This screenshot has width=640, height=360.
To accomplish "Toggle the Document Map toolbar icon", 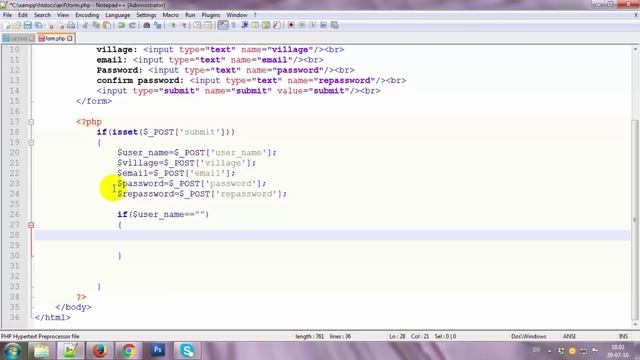I will tap(266, 25).
